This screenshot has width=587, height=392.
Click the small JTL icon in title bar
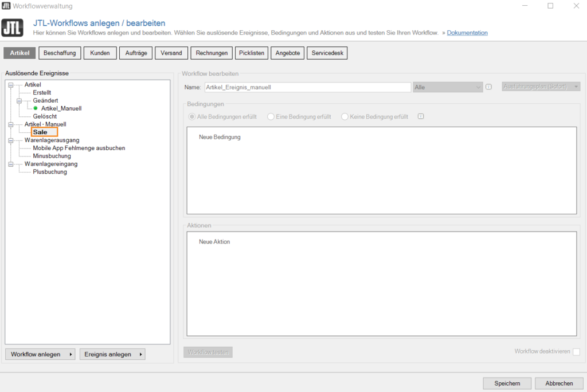(x=6, y=6)
